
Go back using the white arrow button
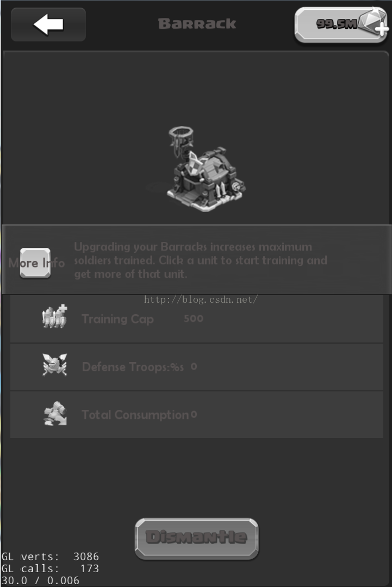pyautogui.click(x=48, y=24)
